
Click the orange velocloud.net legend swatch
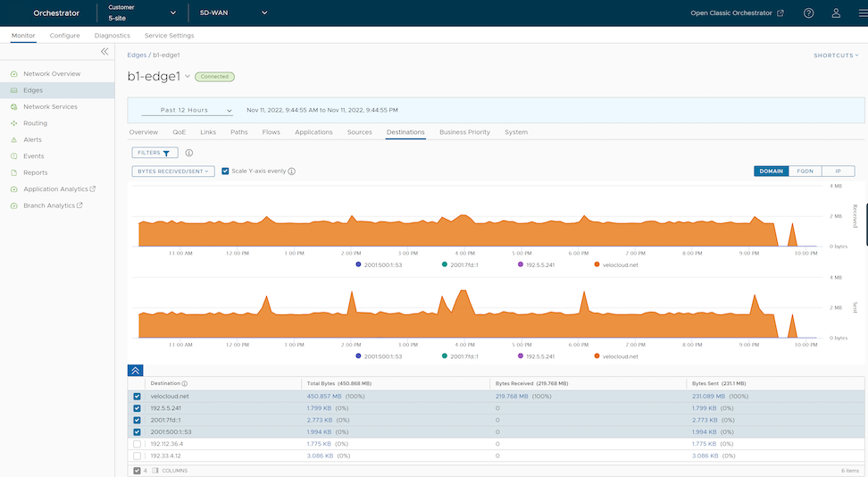click(x=597, y=264)
